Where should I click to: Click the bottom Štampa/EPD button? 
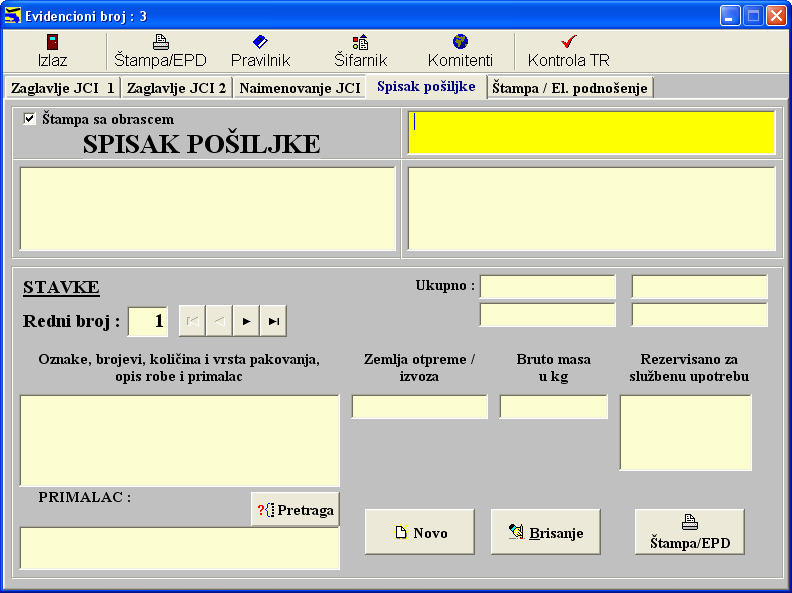pyautogui.click(x=689, y=532)
